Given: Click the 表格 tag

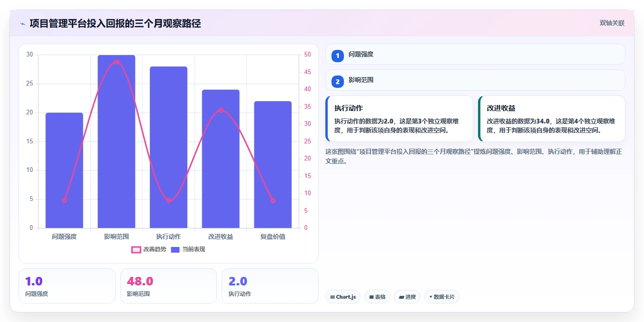Looking at the screenshot, I should [377, 297].
